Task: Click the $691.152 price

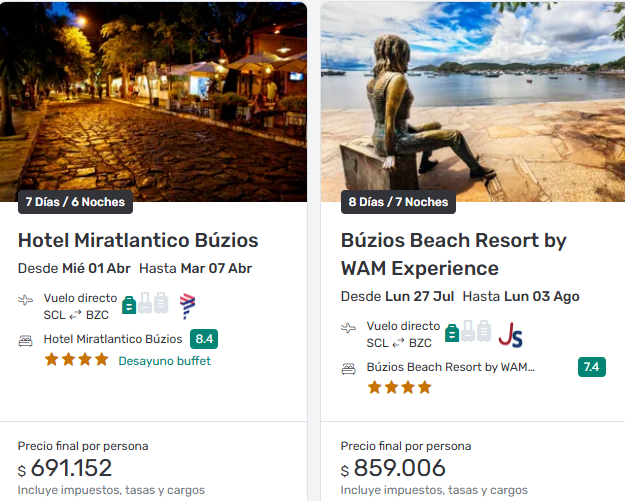Action: pyautogui.click(x=65, y=468)
